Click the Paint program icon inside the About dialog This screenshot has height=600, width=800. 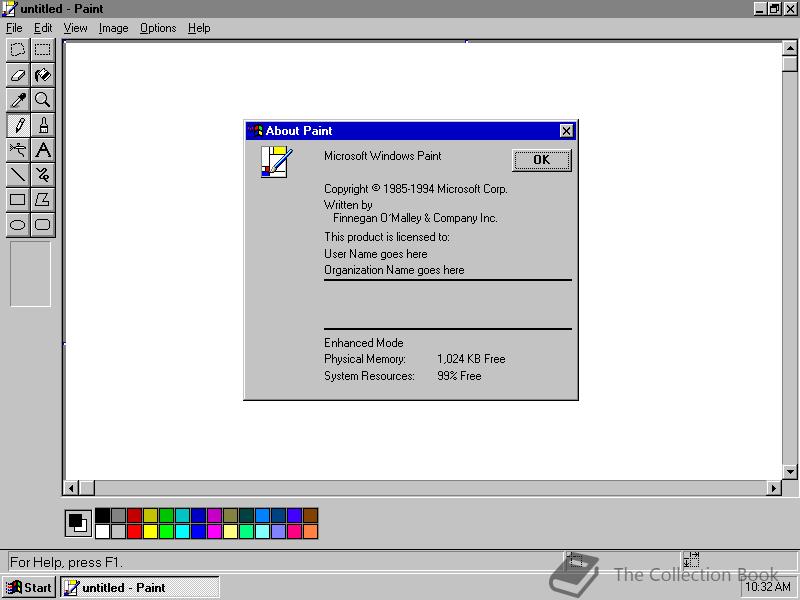[x=277, y=162]
